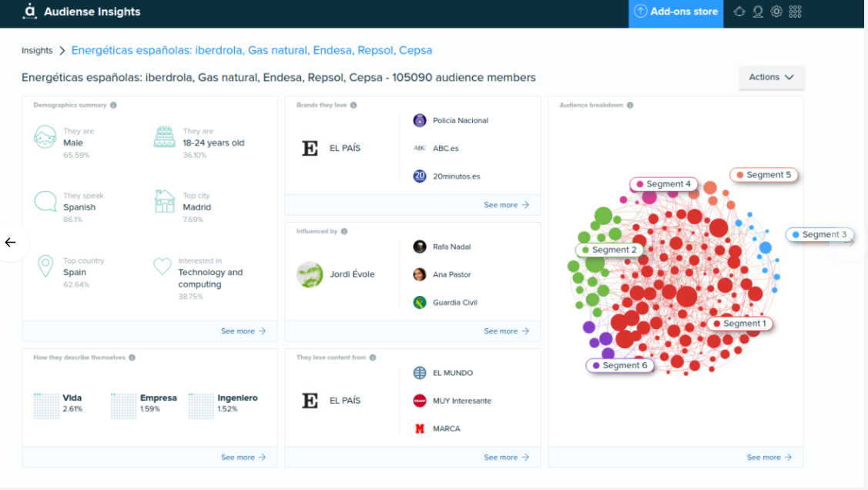Click the Audiense logo icon

click(30, 11)
